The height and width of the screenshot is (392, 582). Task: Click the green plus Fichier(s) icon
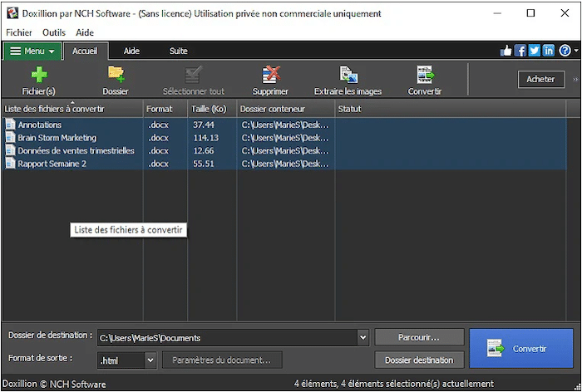(38, 75)
